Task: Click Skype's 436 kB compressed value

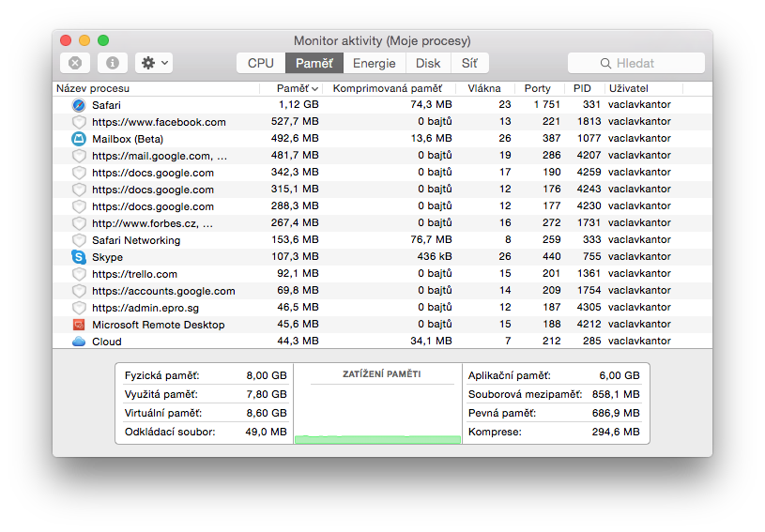Action: (x=435, y=256)
